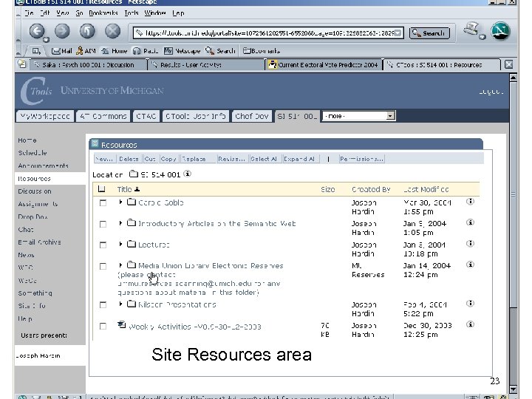The width and height of the screenshot is (532, 399).
Task: Click the info icon for Carole Goble row
Action: 470,202
